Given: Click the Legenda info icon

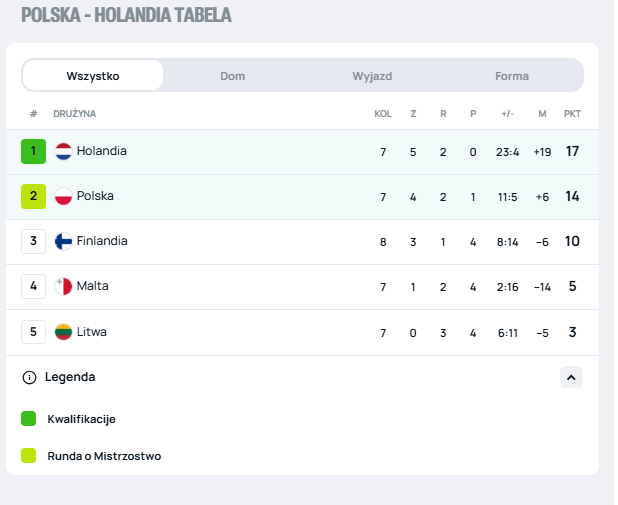Looking at the screenshot, I should tap(29, 377).
